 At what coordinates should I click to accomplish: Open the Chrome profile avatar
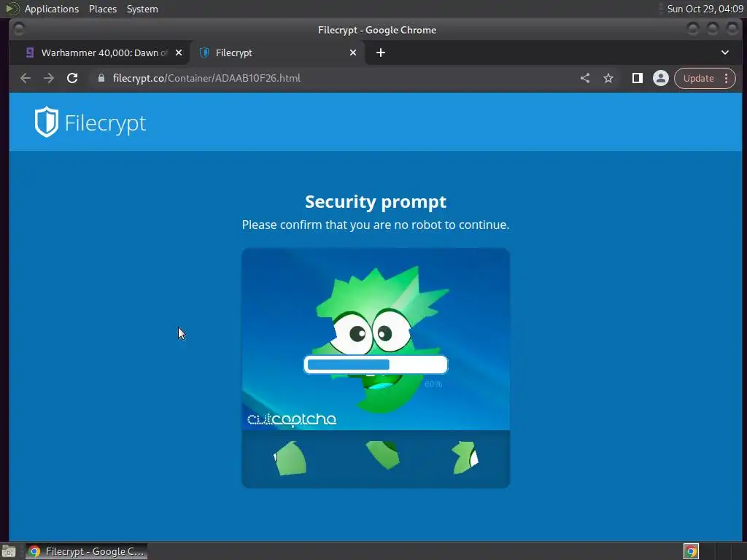661,78
